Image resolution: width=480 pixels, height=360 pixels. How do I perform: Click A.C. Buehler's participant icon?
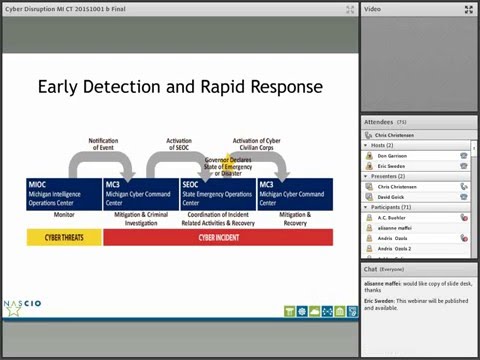369,218
